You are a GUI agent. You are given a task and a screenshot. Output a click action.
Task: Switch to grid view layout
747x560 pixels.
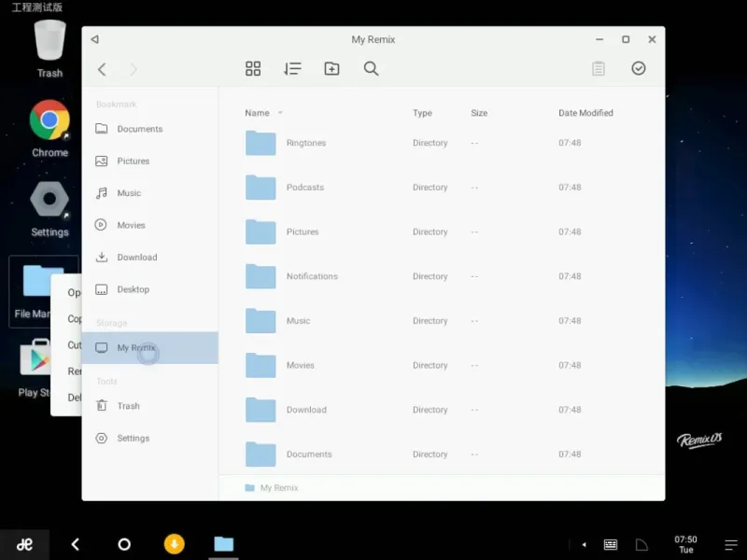point(253,69)
